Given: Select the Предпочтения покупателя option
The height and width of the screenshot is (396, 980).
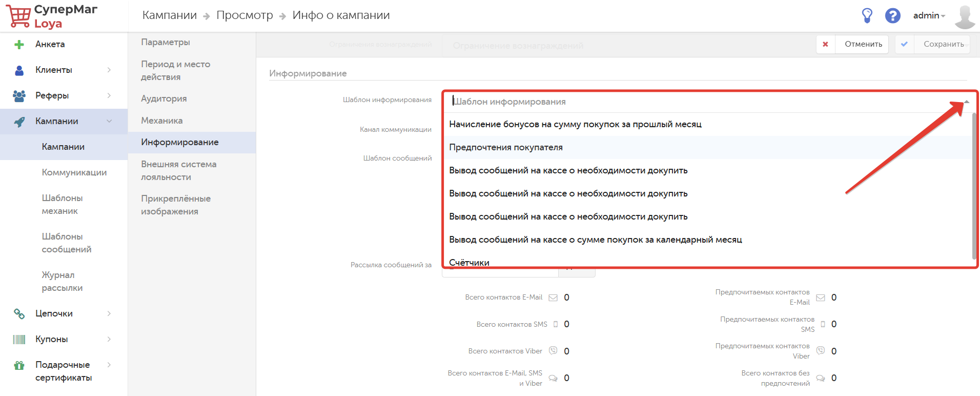Looking at the screenshot, I should [x=505, y=147].
